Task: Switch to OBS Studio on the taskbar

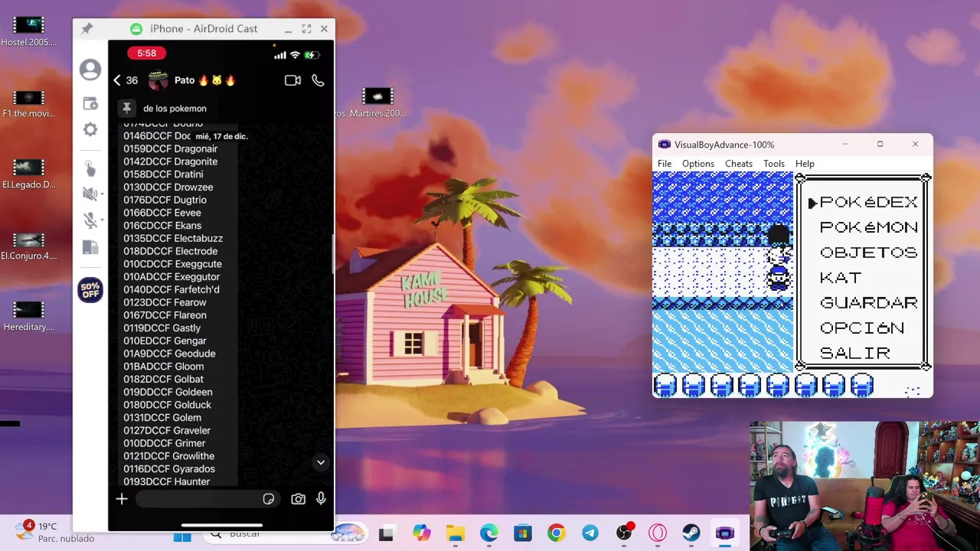Action: click(x=624, y=533)
